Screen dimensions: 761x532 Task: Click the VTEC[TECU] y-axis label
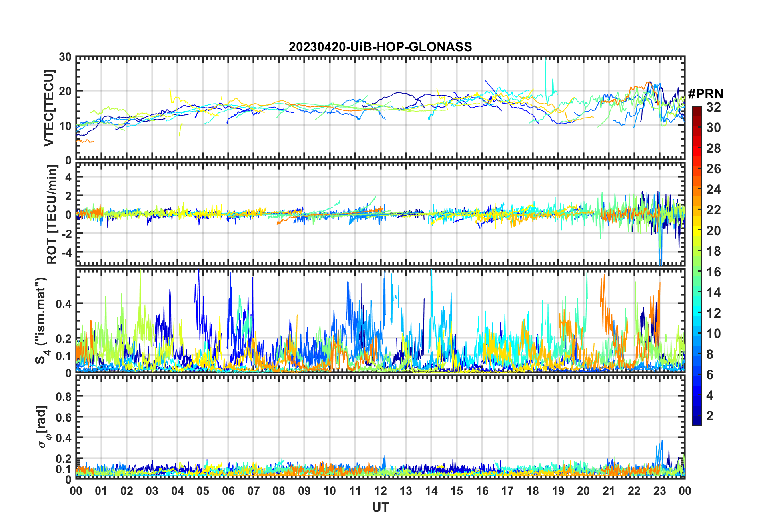pyautogui.click(x=49, y=108)
